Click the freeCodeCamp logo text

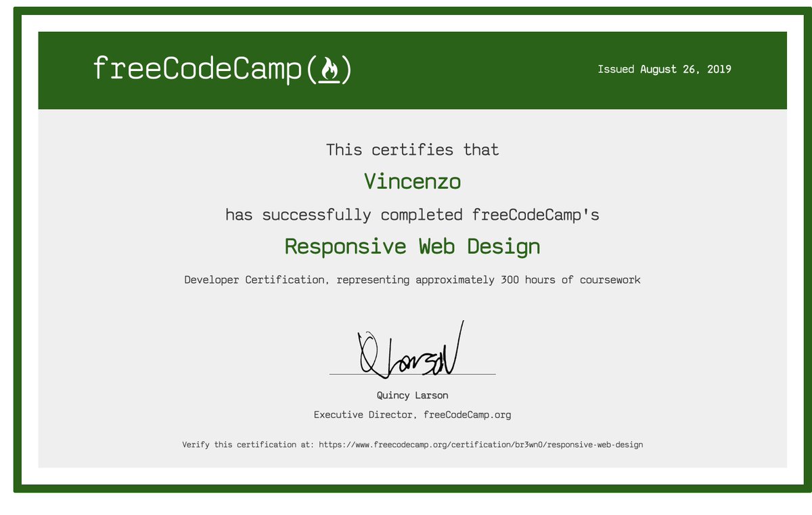click(x=222, y=69)
